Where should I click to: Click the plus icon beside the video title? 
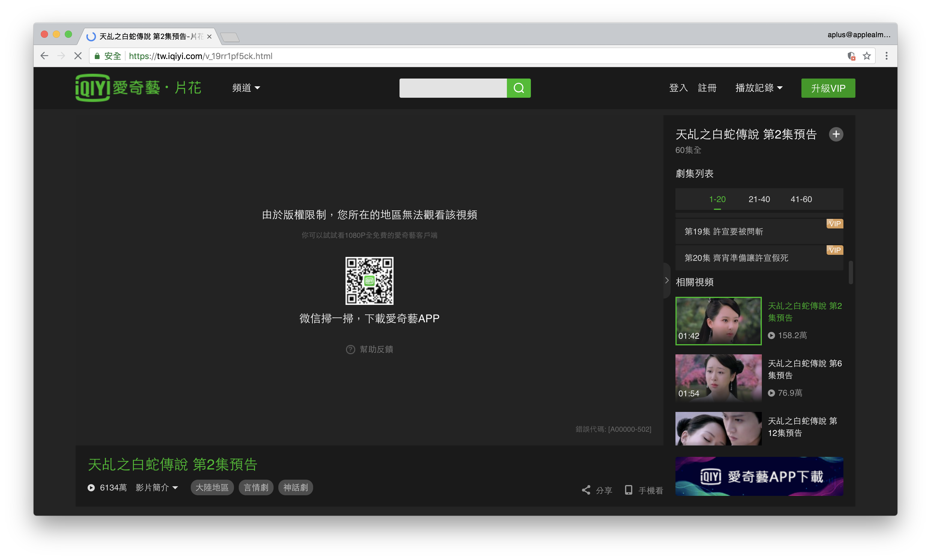(x=836, y=134)
